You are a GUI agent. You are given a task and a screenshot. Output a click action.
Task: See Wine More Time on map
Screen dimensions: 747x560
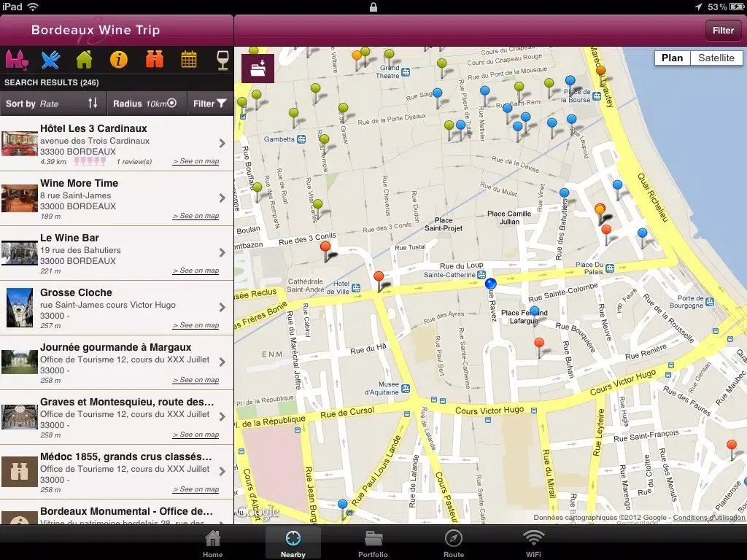click(196, 216)
